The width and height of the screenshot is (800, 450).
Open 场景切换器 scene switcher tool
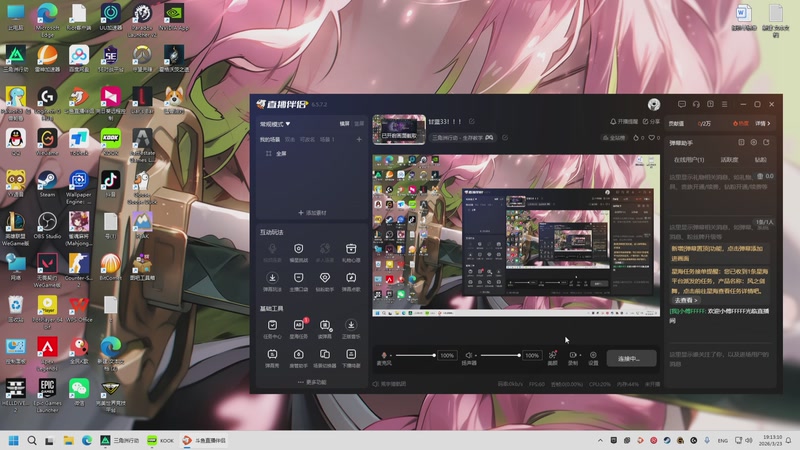[324, 358]
